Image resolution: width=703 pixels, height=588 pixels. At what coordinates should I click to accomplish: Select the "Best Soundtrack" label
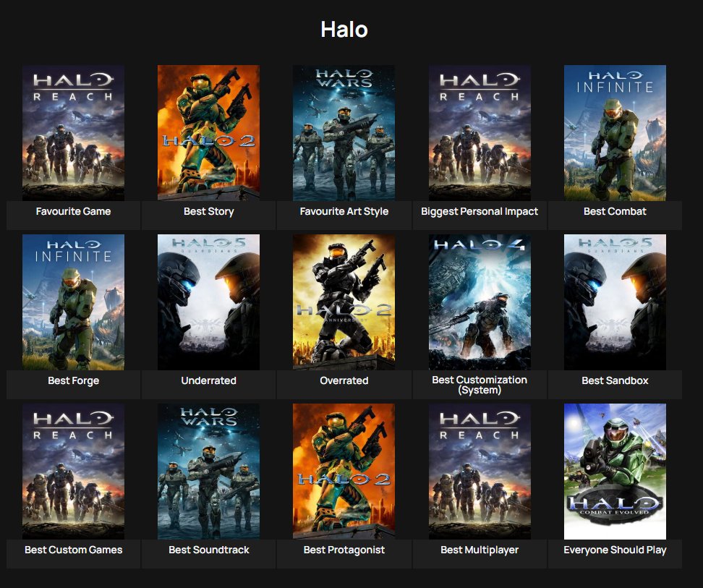[208, 550]
